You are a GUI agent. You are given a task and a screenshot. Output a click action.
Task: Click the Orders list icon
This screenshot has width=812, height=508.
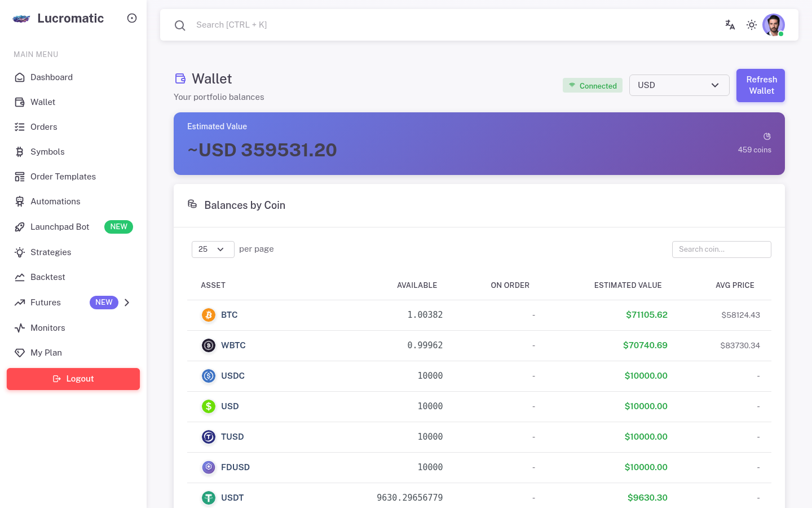coord(20,127)
